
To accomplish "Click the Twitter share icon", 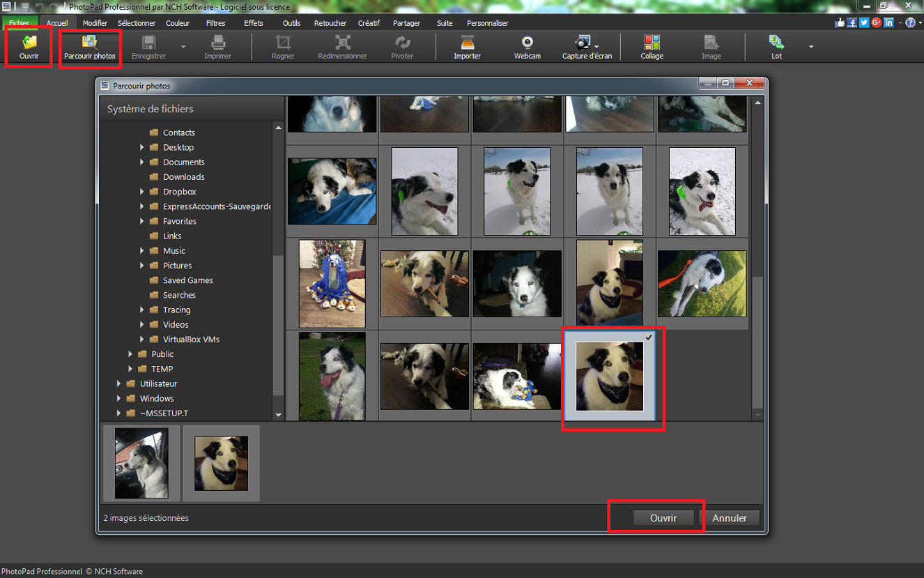I will 864,22.
